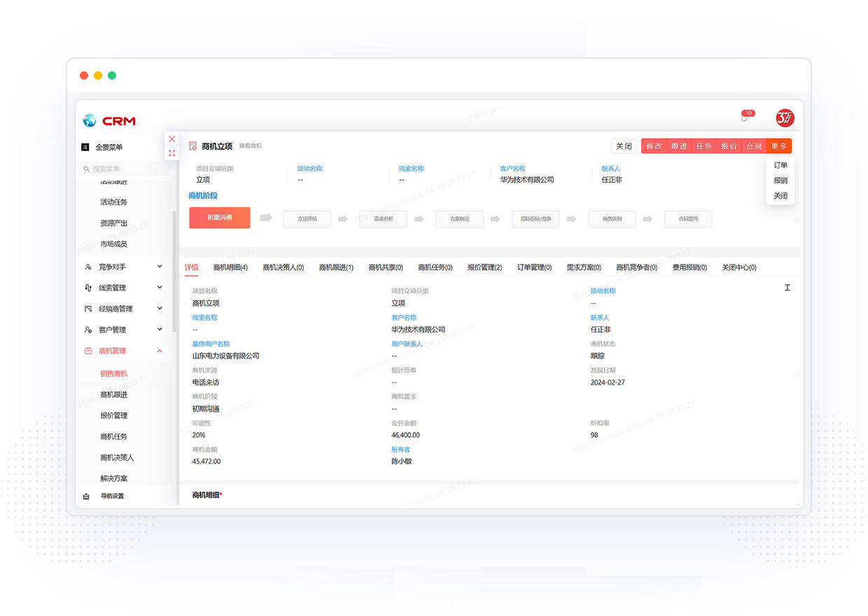Expand the 线索管理 menu chevron

(x=160, y=288)
